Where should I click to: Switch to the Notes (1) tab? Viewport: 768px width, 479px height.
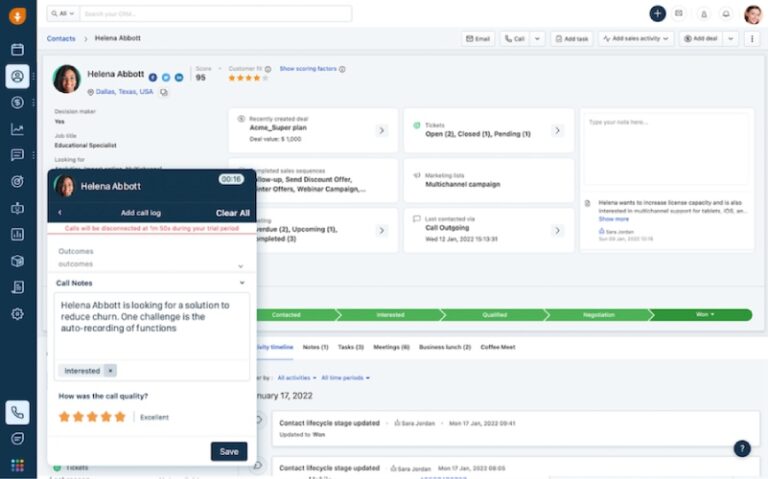(315, 347)
